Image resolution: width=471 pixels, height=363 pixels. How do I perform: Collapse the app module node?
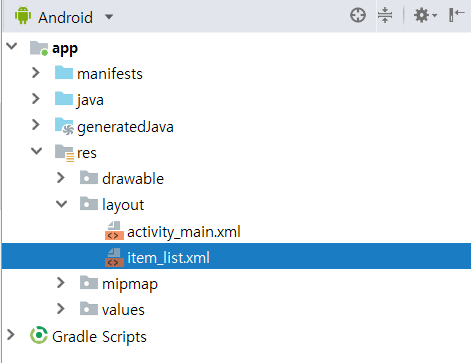[12, 46]
